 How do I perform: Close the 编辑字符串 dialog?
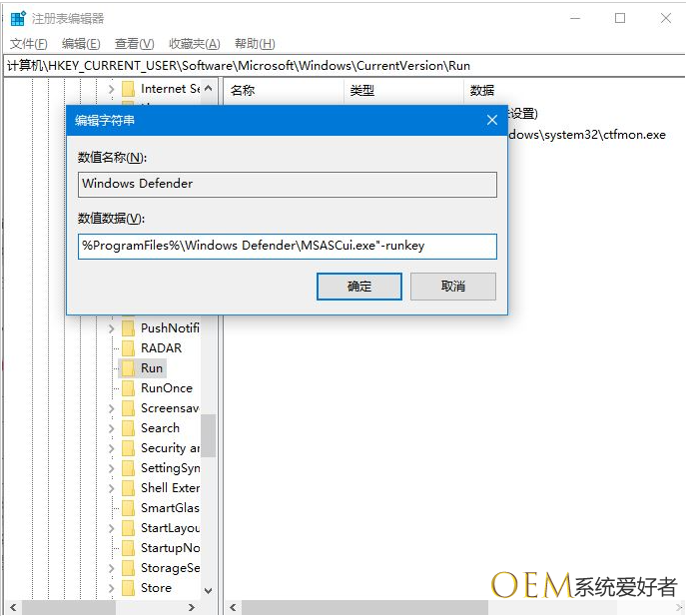(x=491, y=120)
